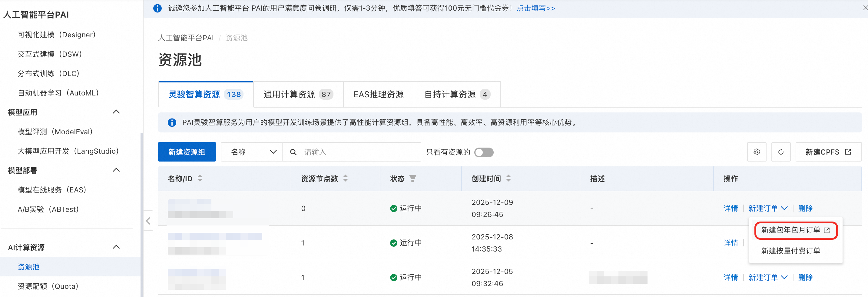
Task: Collapse the 模型应用 sidebar section
Action: pyautogui.click(x=116, y=112)
